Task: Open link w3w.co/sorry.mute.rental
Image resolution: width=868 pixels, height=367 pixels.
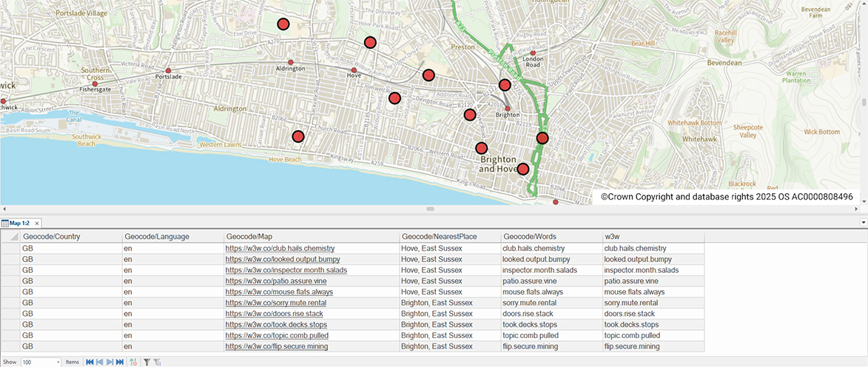Action: tap(276, 303)
